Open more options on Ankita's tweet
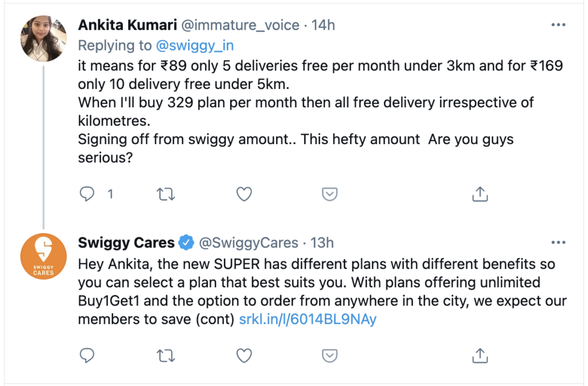The image size is (588, 386). 558,25
